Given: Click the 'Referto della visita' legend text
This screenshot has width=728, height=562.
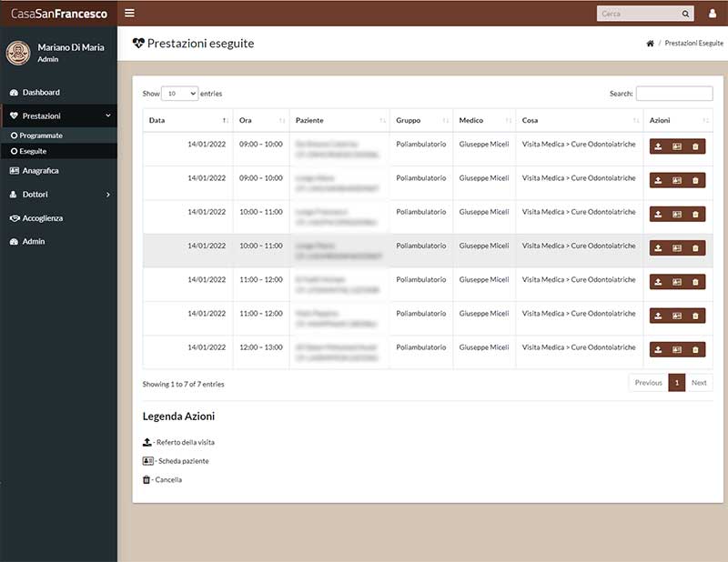Looking at the screenshot, I should click(186, 442).
